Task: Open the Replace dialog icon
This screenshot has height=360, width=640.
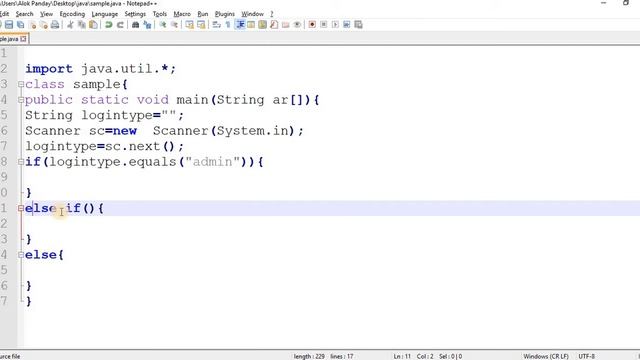Action: 147,25
